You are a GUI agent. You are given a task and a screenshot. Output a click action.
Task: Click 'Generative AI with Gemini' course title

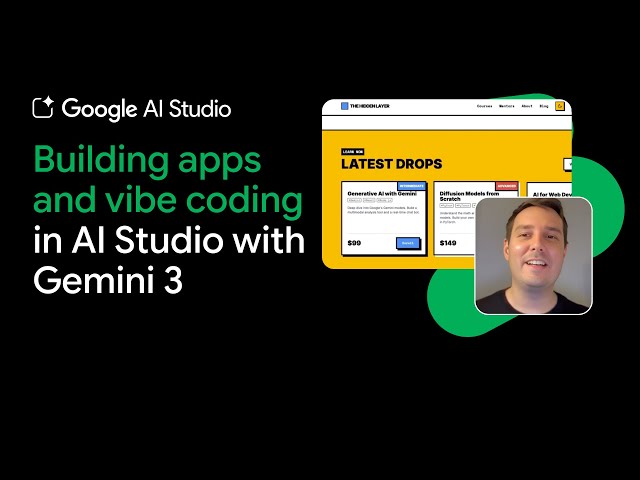tap(382, 193)
